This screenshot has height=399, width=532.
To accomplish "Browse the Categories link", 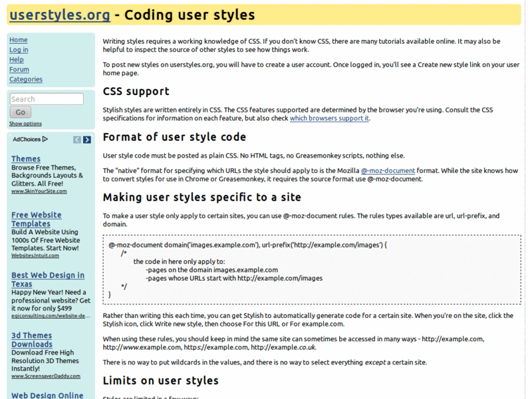I will tap(26, 79).
